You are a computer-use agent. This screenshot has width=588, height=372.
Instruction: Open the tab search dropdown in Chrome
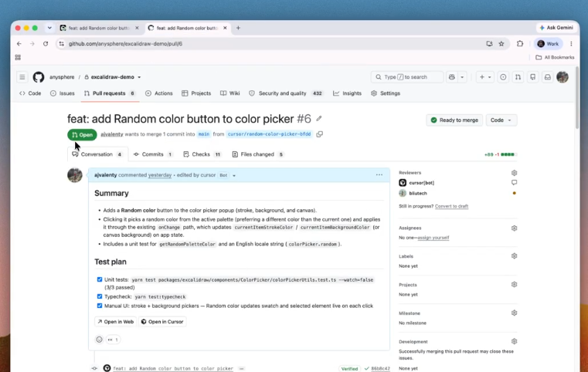pyautogui.click(x=49, y=28)
